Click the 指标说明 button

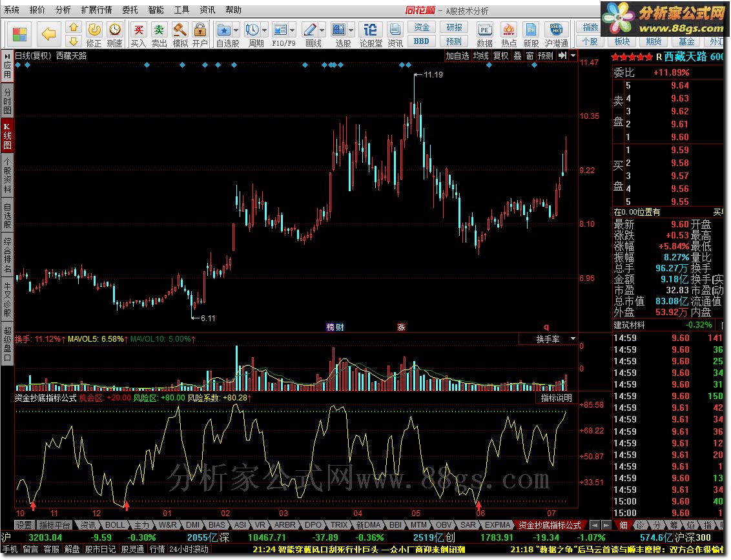click(556, 398)
